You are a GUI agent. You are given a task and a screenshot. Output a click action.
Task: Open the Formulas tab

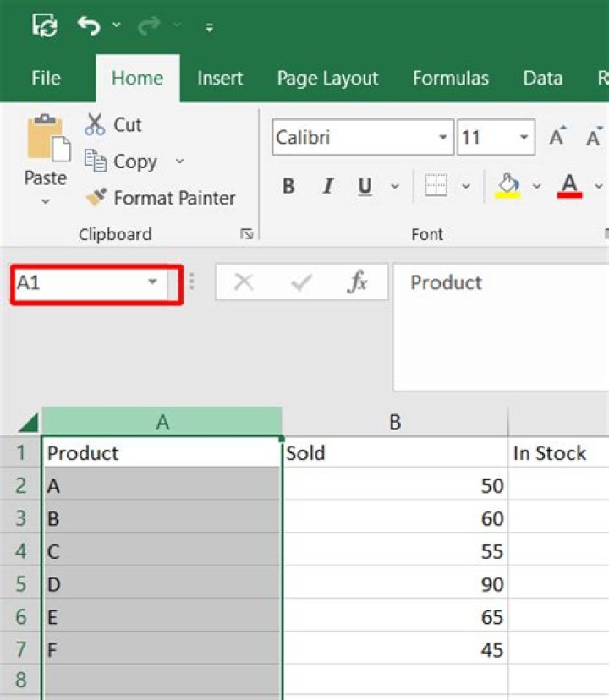(450, 78)
